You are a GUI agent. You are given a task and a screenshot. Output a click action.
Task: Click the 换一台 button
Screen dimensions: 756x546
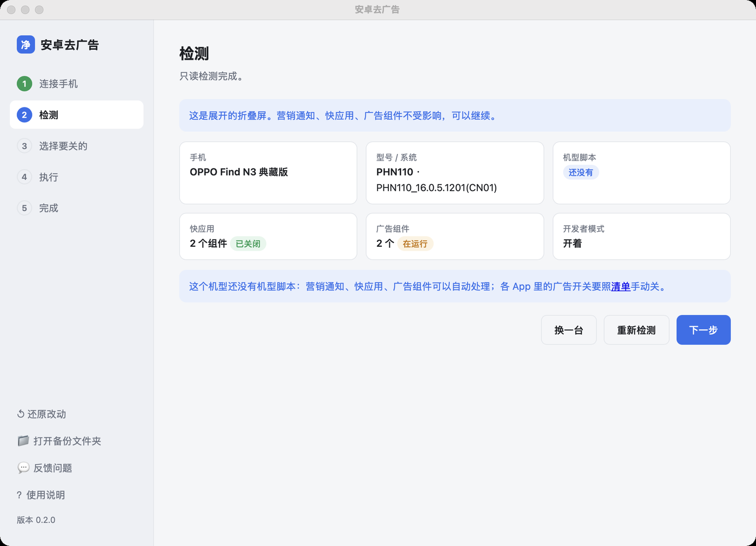569,330
